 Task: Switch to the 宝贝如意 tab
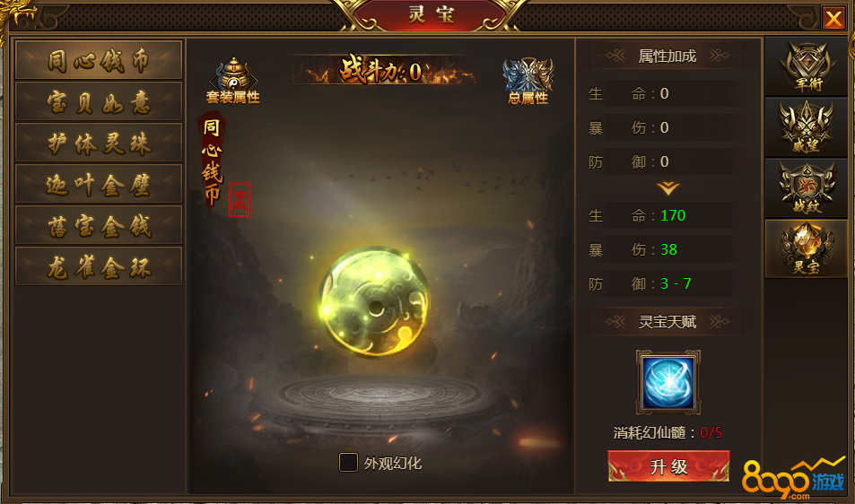coord(99,102)
